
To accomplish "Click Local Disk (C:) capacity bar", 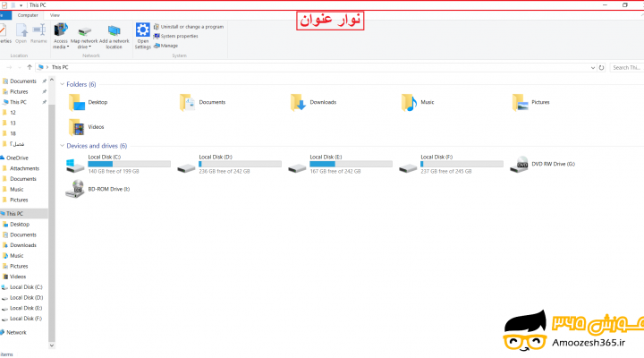I will [130, 164].
